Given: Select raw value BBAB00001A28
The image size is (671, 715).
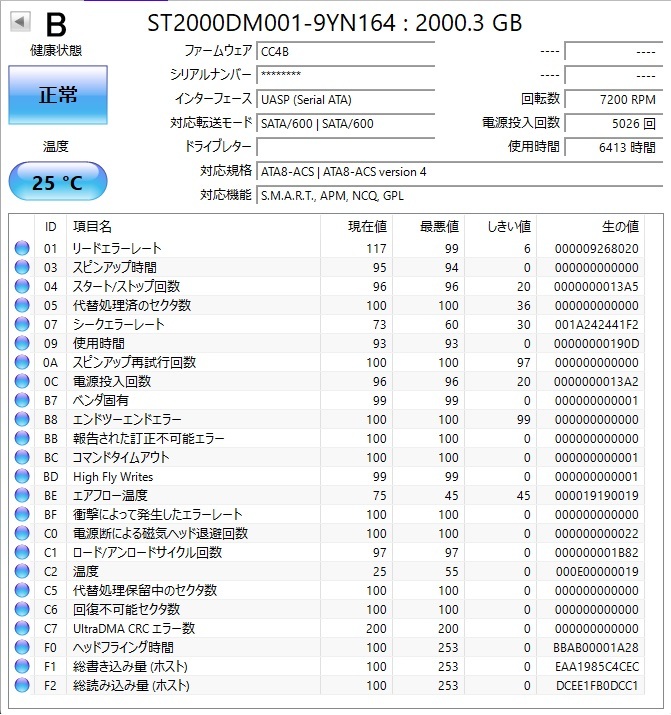Looking at the screenshot, I should 596,648.
